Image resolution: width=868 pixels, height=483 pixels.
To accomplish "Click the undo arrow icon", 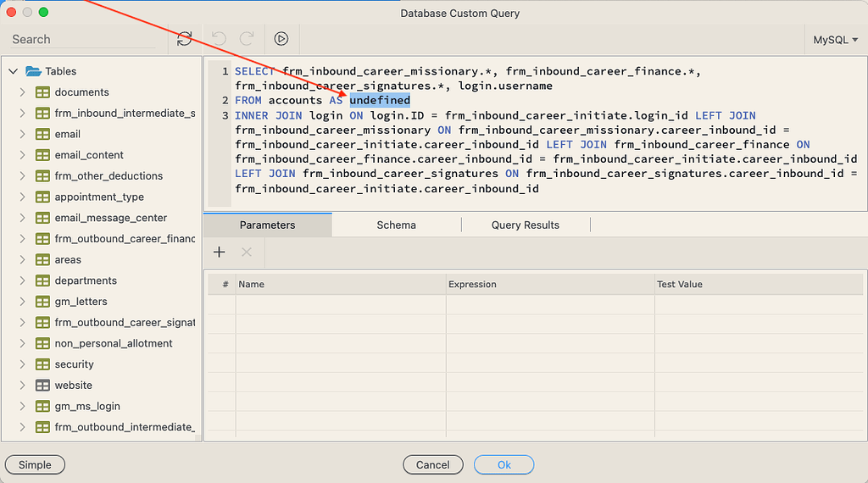I will pos(219,39).
